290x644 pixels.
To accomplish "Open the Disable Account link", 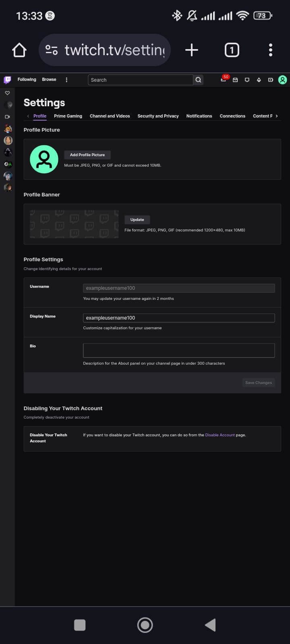I will [x=220, y=435].
